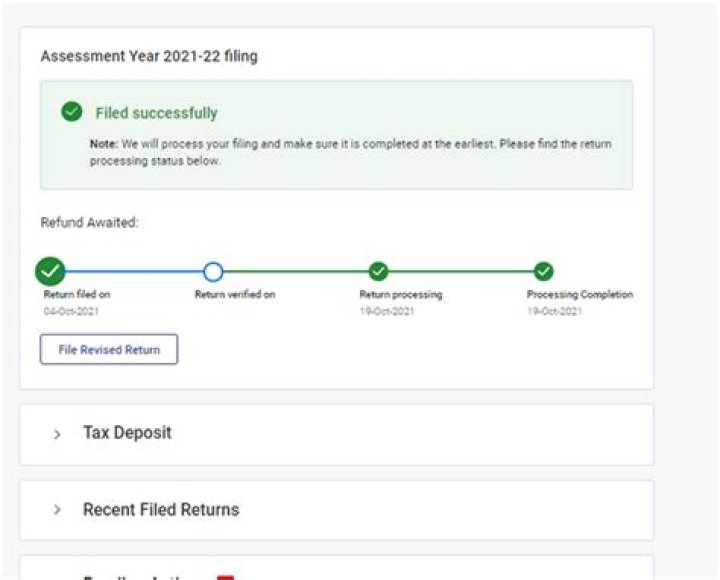Click the date under Processing Completion
The height and width of the screenshot is (580, 720).
pos(554,312)
